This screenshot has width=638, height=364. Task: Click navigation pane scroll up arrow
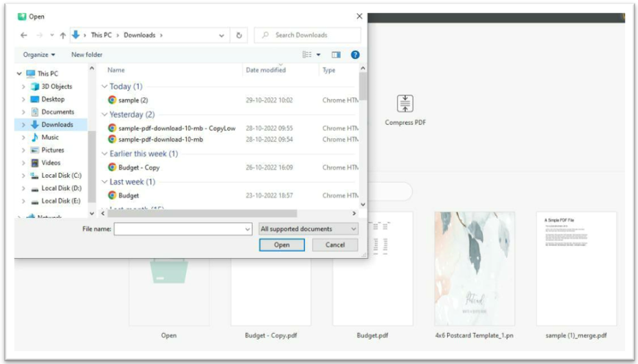[92, 69]
